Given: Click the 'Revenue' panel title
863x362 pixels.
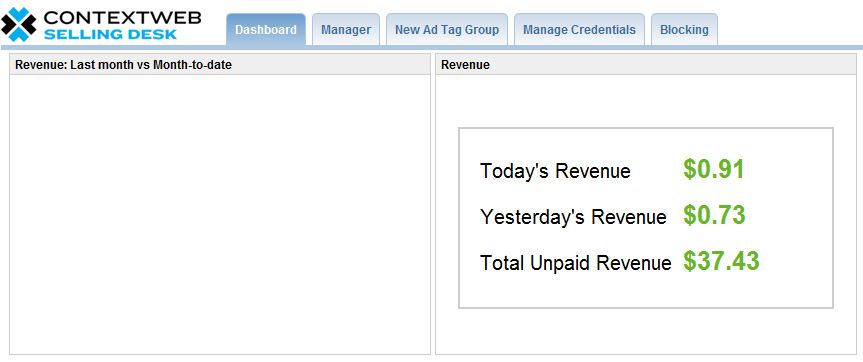Looking at the screenshot, I should coord(466,65).
